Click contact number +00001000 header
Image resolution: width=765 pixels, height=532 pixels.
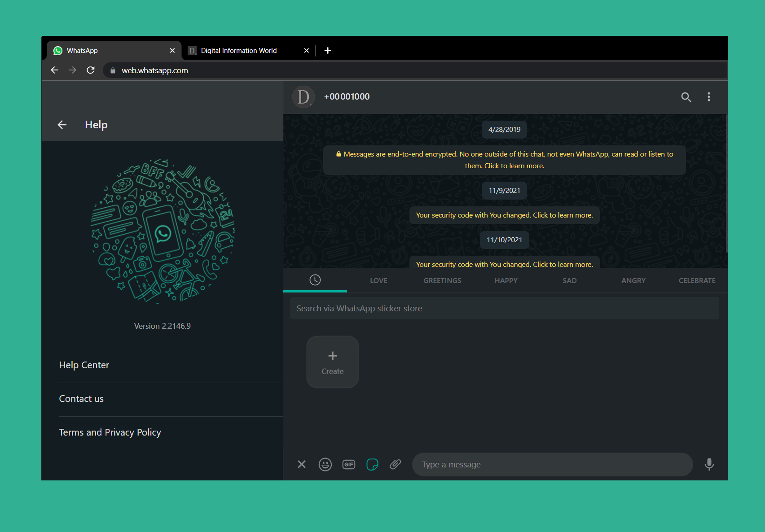[x=347, y=97]
